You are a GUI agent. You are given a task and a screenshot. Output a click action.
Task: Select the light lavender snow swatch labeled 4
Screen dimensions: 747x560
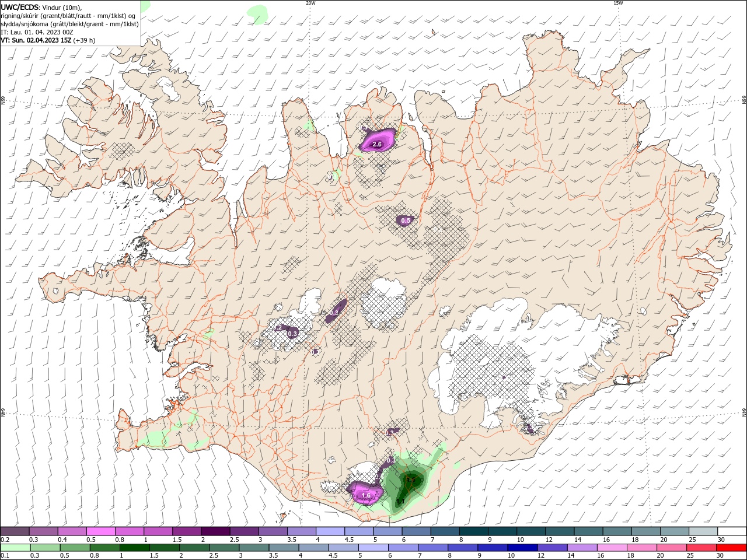pos(330,531)
